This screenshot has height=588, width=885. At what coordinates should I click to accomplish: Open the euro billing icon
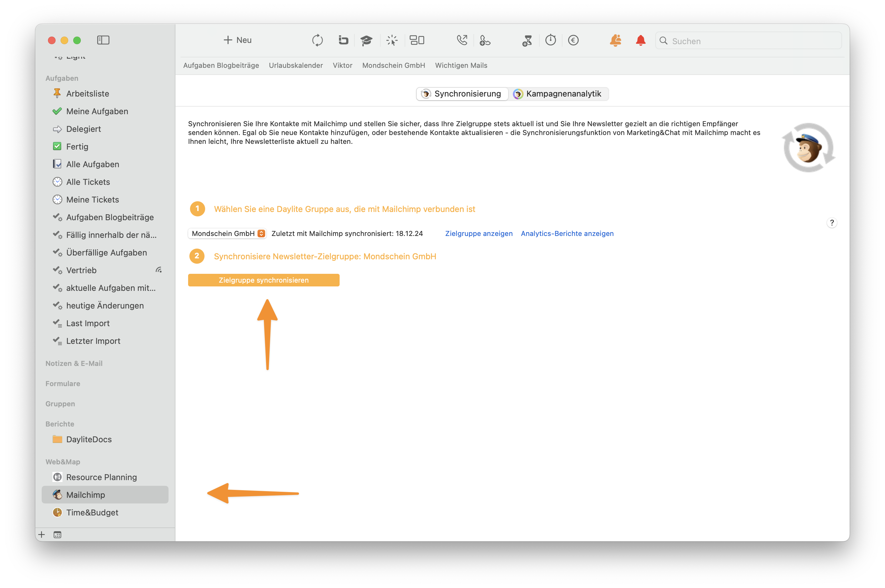[573, 40]
